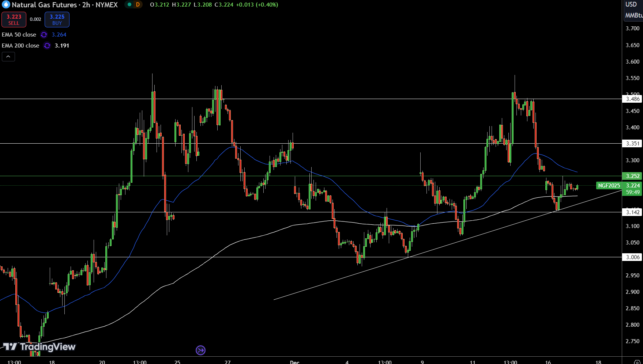Click the EMA 200 value 3.191
Screen dimensions: 643x364
point(62,46)
